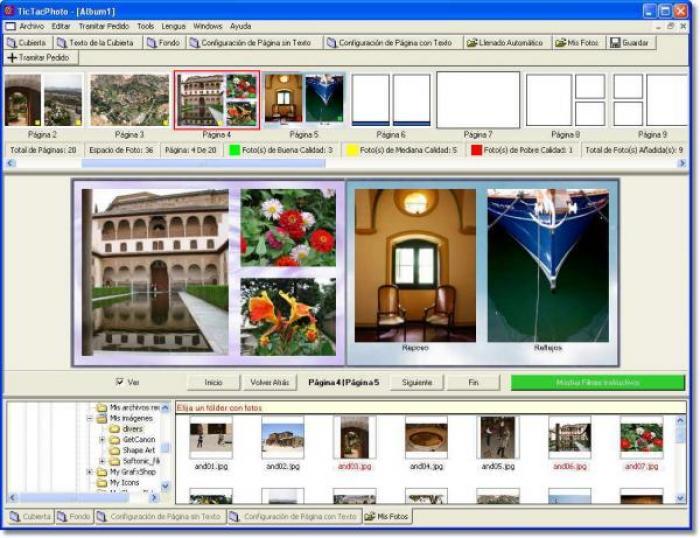This screenshot has width=700, height=538.
Task: Switch to bottom Configuración de Página sin Texto tab
Action: tap(159, 517)
